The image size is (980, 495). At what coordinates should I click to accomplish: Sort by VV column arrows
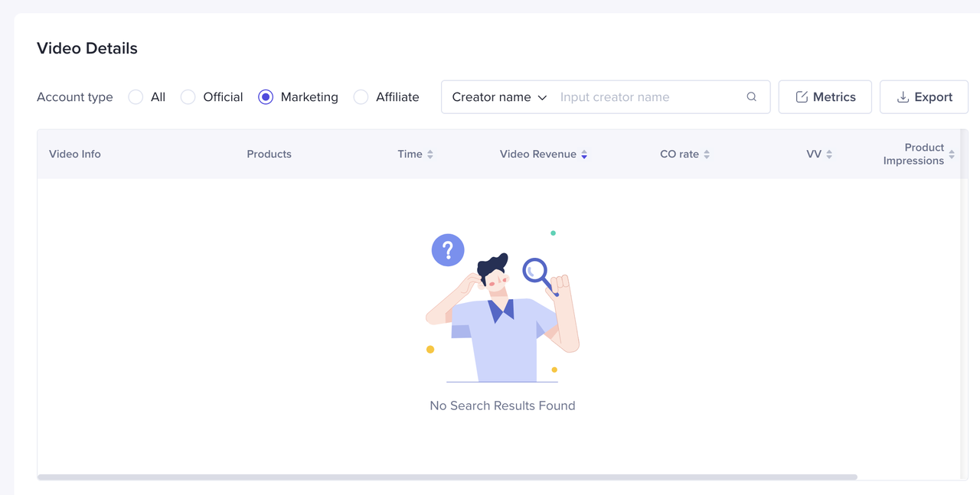point(829,155)
